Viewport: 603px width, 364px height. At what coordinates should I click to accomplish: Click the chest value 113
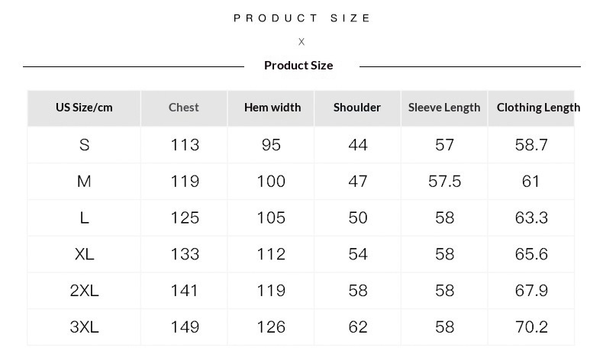point(185,145)
